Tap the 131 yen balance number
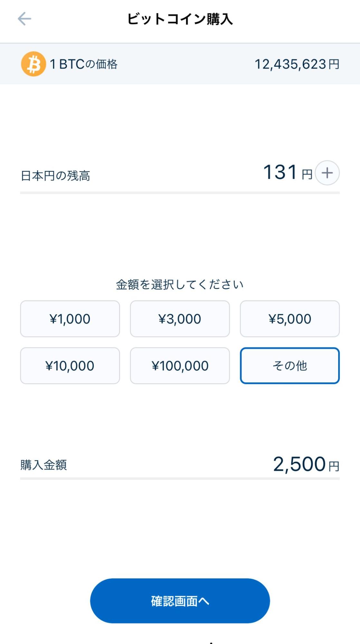Image resolution: width=360 pixels, height=644 pixels. click(x=280, y=172)
